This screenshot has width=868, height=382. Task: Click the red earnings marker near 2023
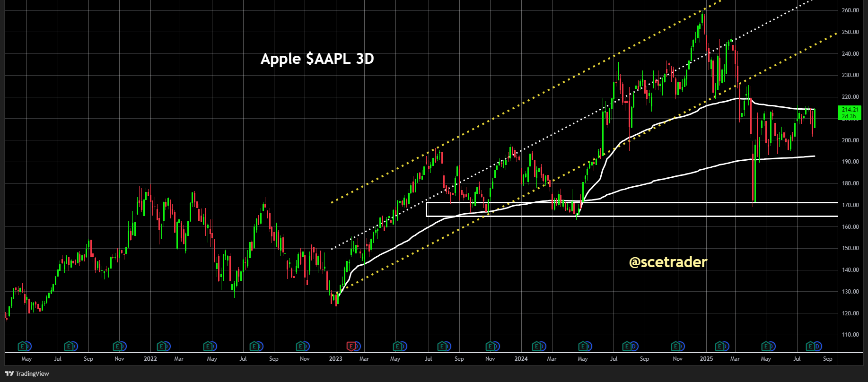pos(351,347)
